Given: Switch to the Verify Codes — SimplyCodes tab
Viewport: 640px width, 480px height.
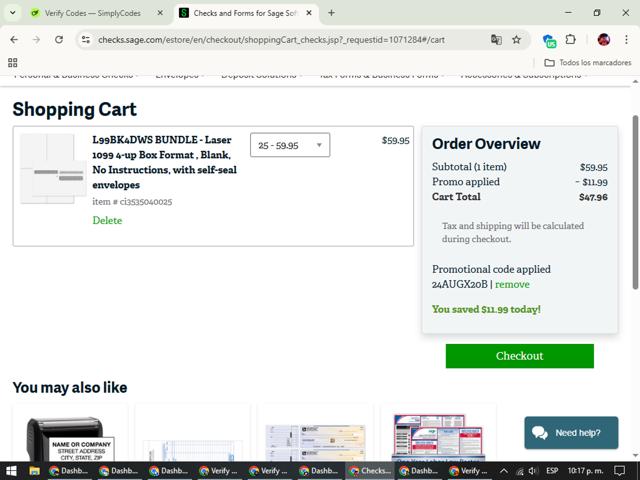Looking at the screenshot, I should pyautogui.click(x=92, y=13).
